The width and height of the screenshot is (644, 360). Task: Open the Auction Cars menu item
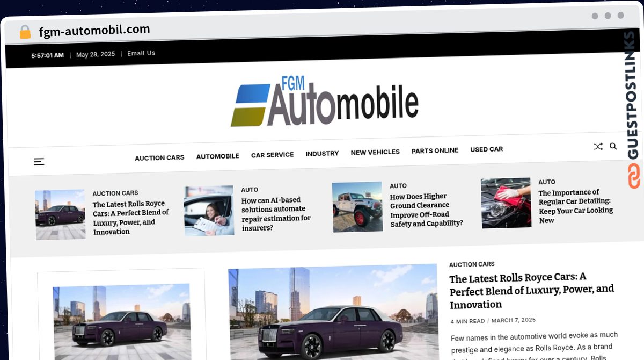[x=159, y=157]
